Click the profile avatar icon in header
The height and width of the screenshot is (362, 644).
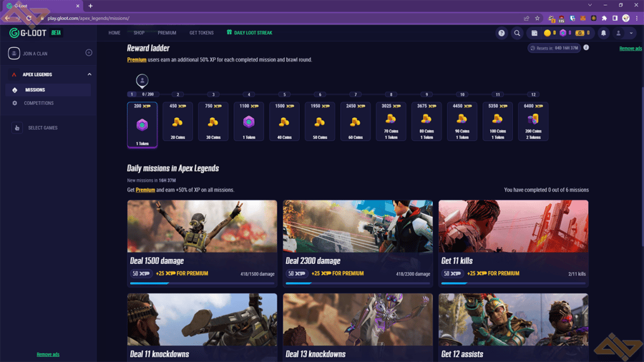click(619, 33)
